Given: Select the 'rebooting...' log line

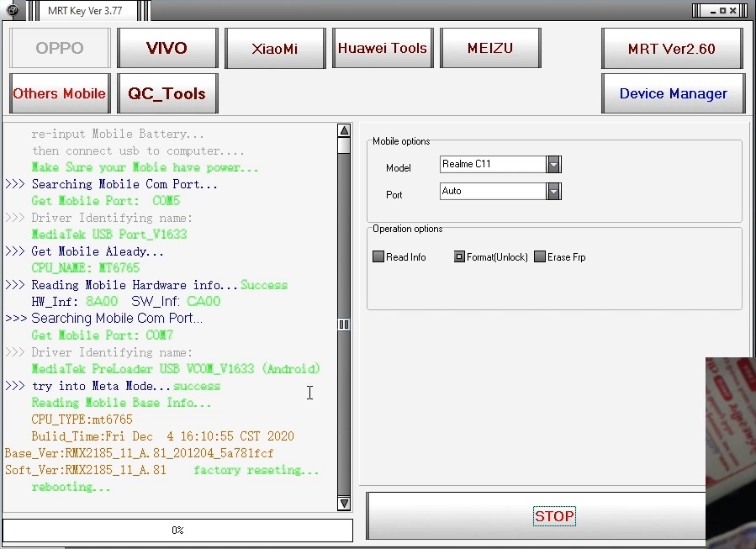Looking at the screenshot, I should click(x=71, y=488).
